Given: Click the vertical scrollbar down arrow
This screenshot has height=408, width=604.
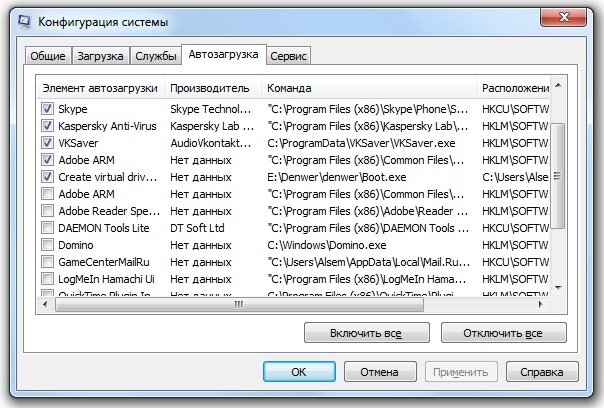Looking at the screenshot, I should (558, 287).
